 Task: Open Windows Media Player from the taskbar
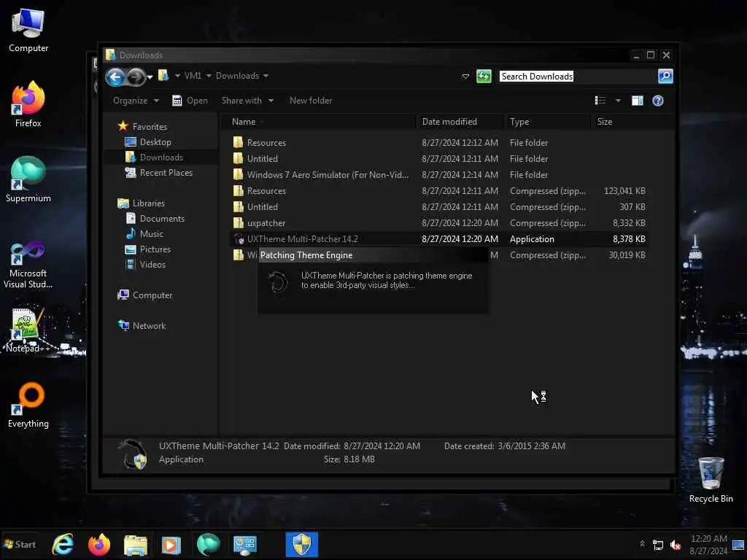click(x=171, y=544)
